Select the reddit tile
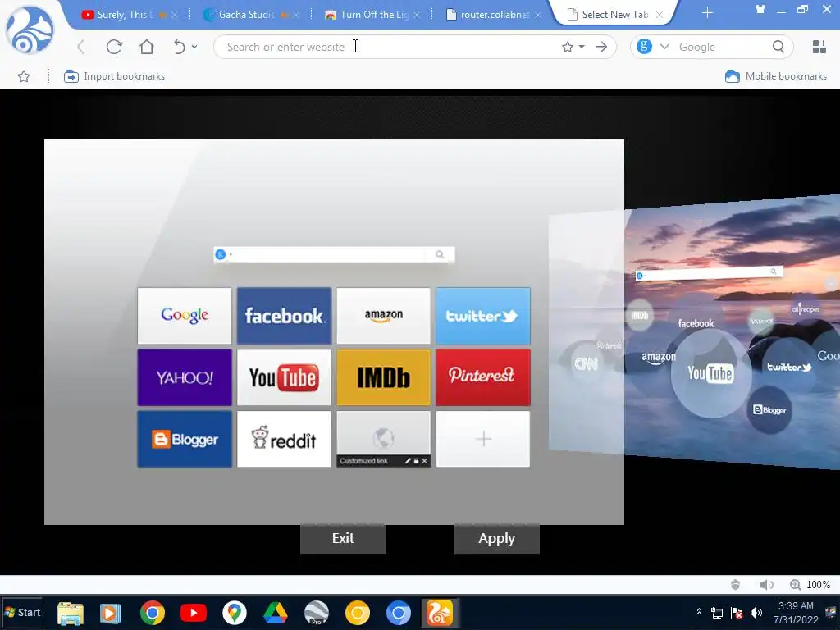The image size is (840, 630). tap(284, 440)
